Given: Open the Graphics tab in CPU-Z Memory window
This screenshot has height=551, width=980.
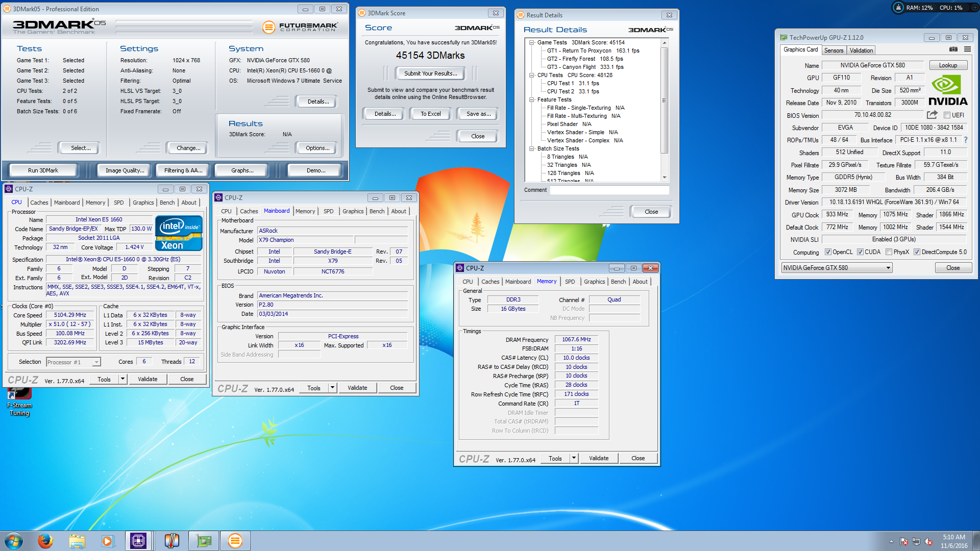Looking at the screenshot, I should (x=594, y=282).
